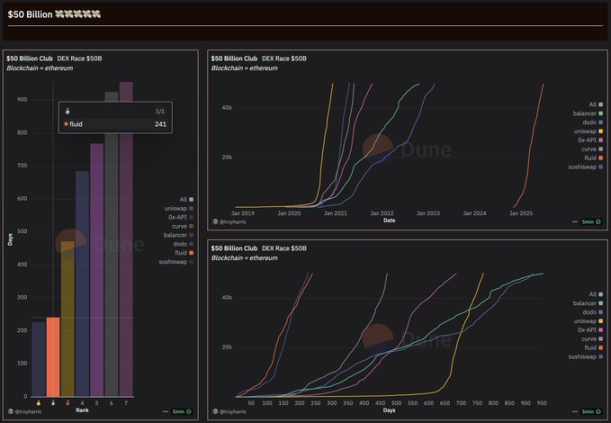This screenshot has width=611, height=423.
Task: Select the orange fluid bar at rank 2
Action: click(x=53, y=357)
